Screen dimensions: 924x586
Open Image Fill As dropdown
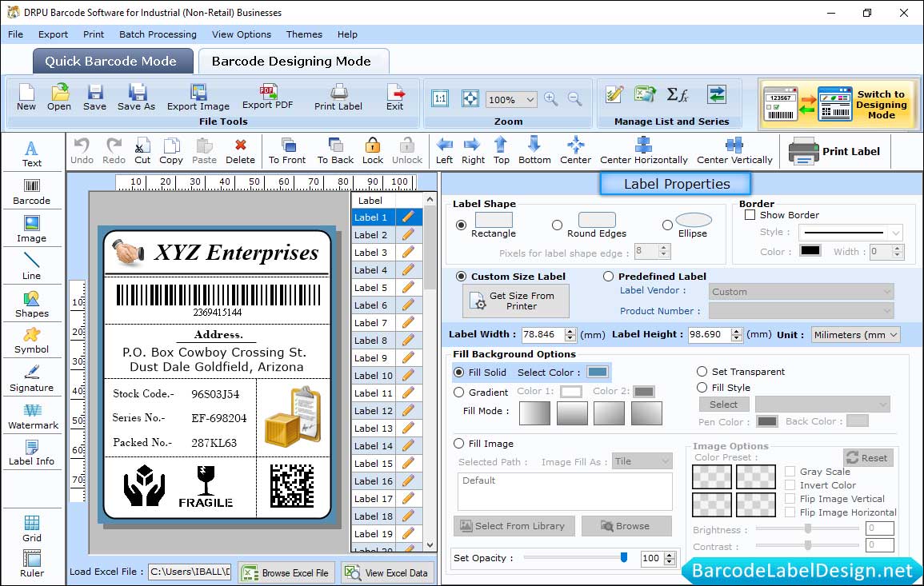pyautogui.click(x=642, y=461)
